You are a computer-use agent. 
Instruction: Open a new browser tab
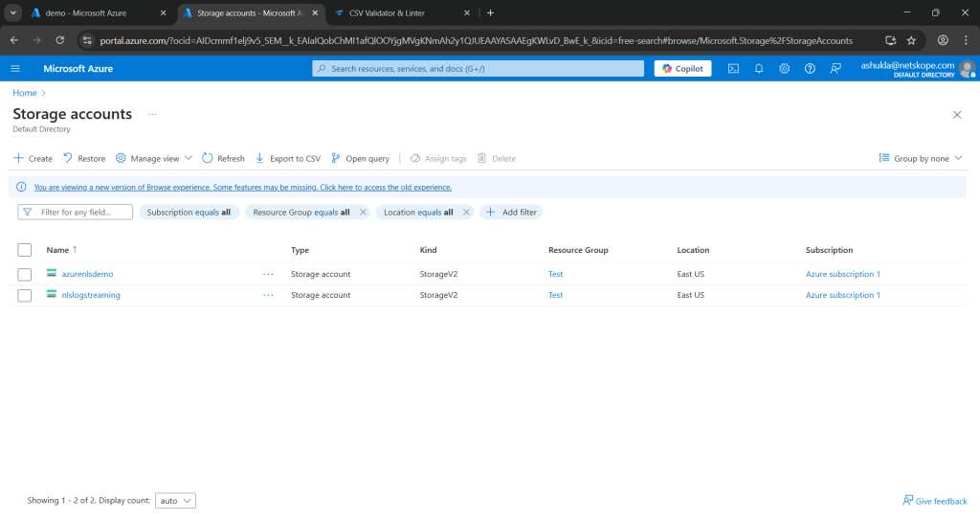click(491, 13)
